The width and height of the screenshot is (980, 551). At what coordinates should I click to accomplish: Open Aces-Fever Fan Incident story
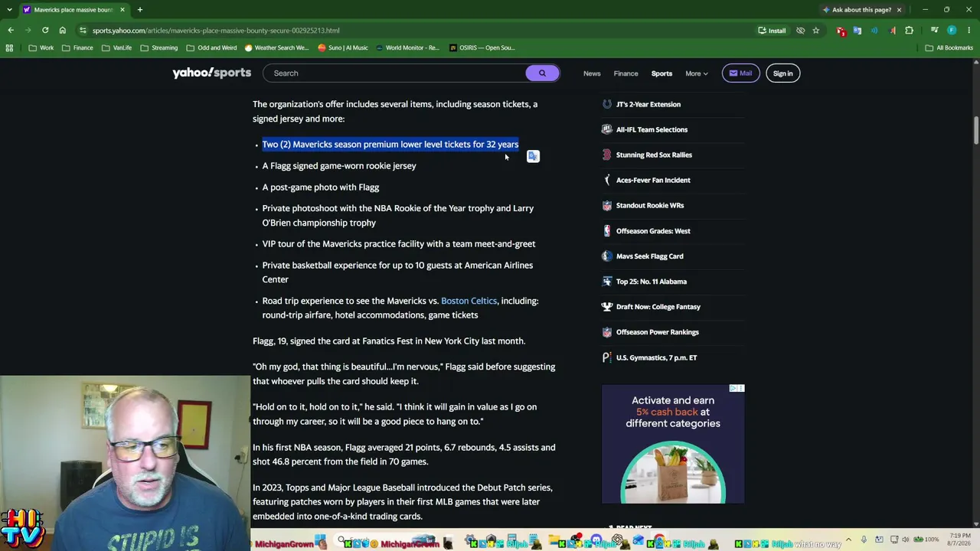pos(653,180)
